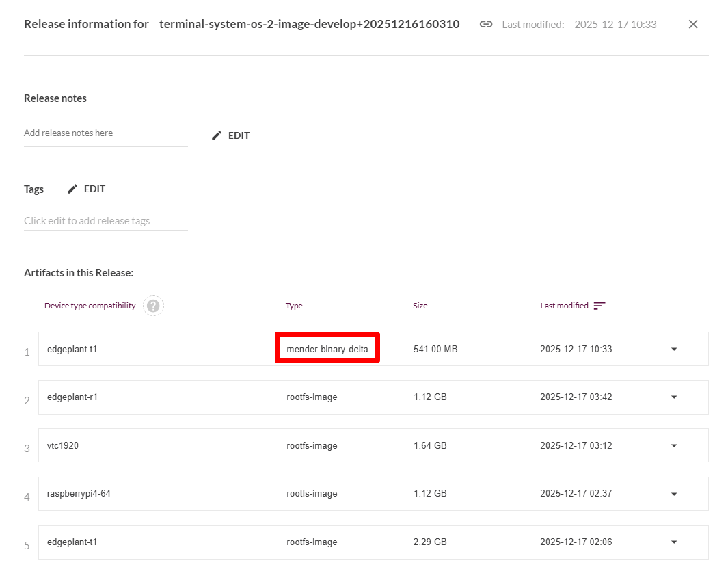Click the 2.29 GB size value
728x578 pixels.
click(430, 542)
